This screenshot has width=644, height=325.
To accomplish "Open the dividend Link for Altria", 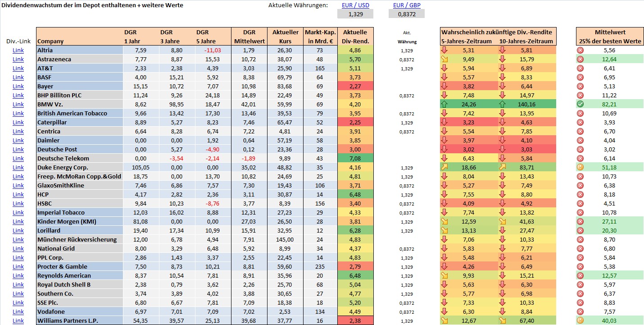I will pos(18,50).
